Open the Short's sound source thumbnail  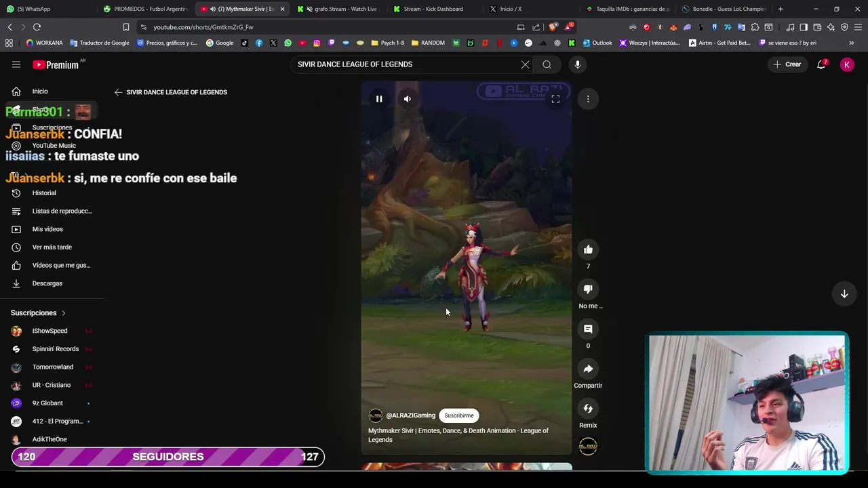(x=588, y=447)
